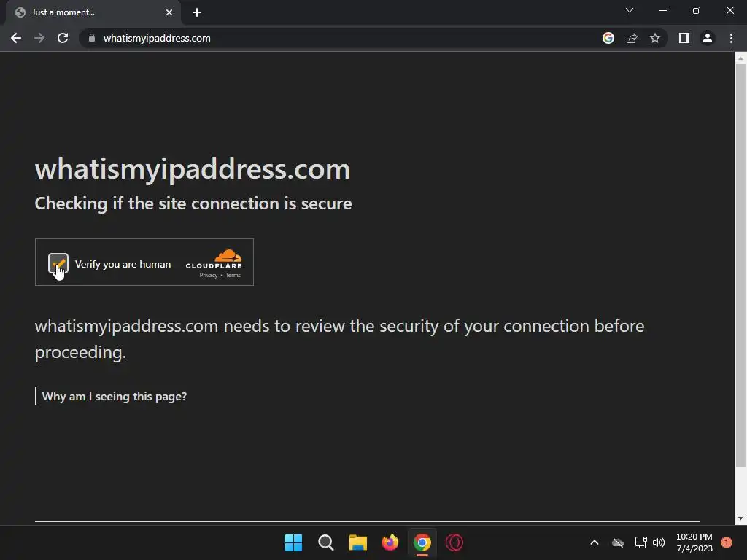This screenshot has width=747, height=560.
Task: Close the Just a moment... tab
Action: coord(169,12)
